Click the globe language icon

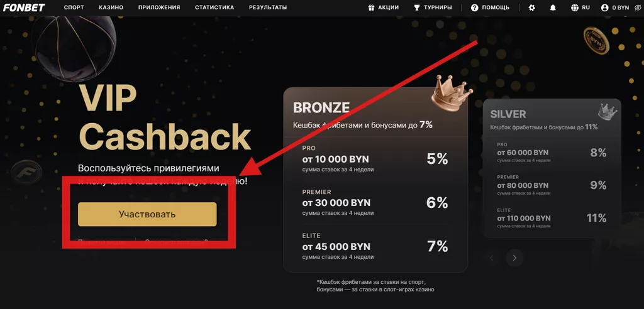coord(574,8)
